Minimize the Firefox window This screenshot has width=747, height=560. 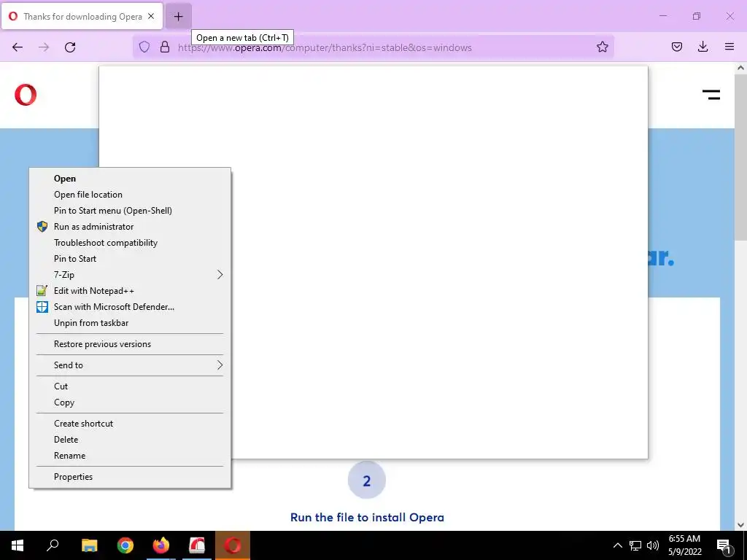(662, 16)
